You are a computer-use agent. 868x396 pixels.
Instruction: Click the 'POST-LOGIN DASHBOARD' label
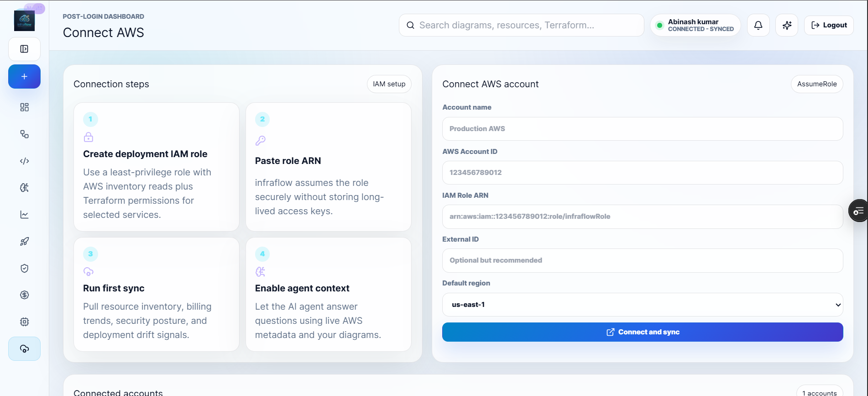point(104,16)
